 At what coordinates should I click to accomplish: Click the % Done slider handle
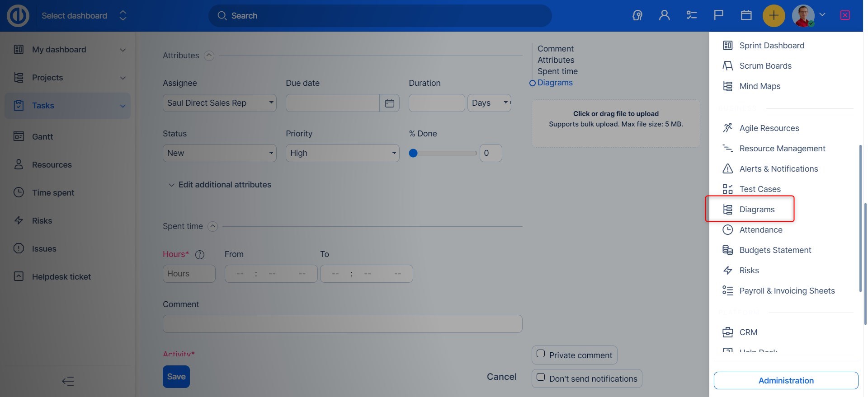pos(413,153)
